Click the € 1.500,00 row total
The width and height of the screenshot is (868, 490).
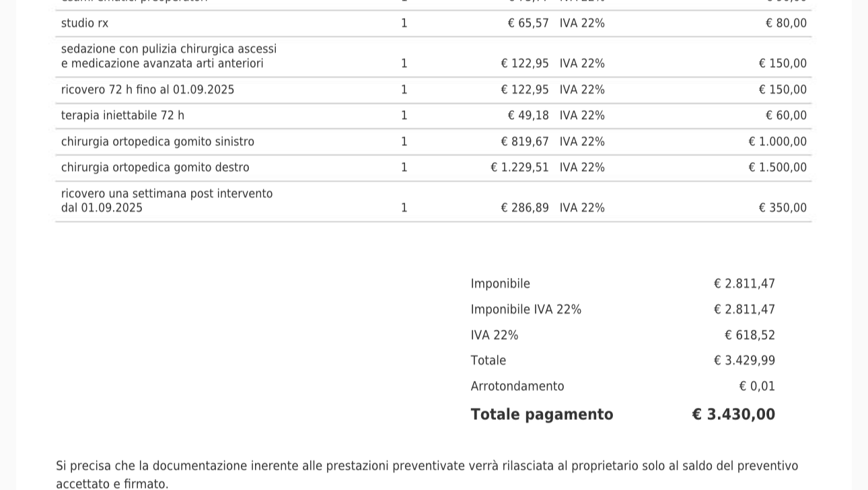coord(777,168)
